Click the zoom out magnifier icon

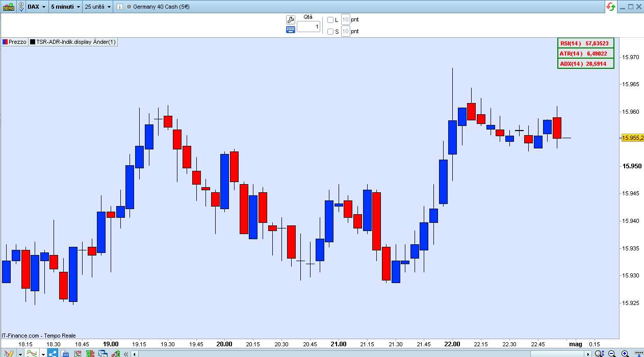tap(612, 353)
